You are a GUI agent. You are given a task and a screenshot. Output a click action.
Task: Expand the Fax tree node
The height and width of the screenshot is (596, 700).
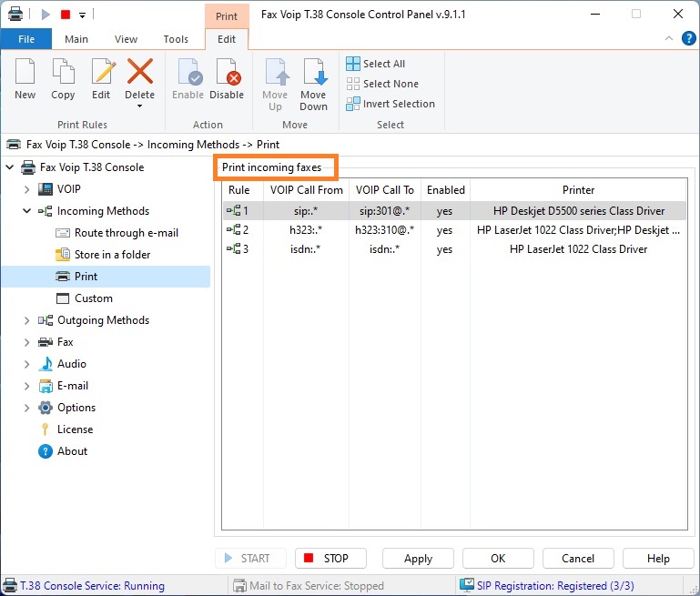pyautogui.click(x=26, y=343)
